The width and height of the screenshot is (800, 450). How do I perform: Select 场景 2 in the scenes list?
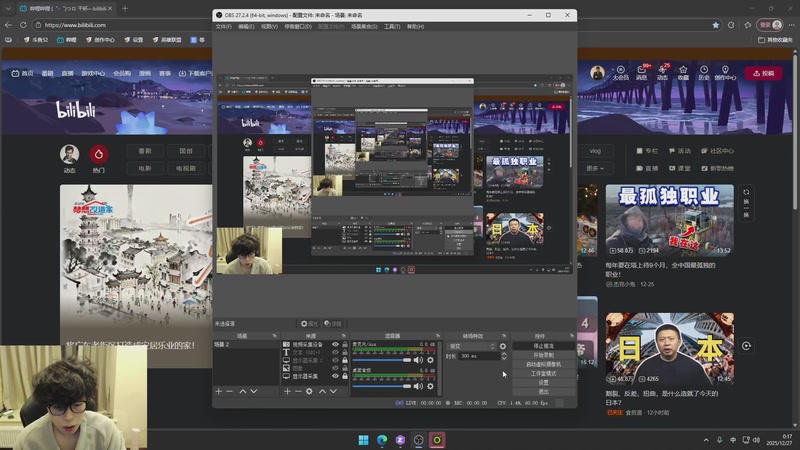click(x=222, y=345)
